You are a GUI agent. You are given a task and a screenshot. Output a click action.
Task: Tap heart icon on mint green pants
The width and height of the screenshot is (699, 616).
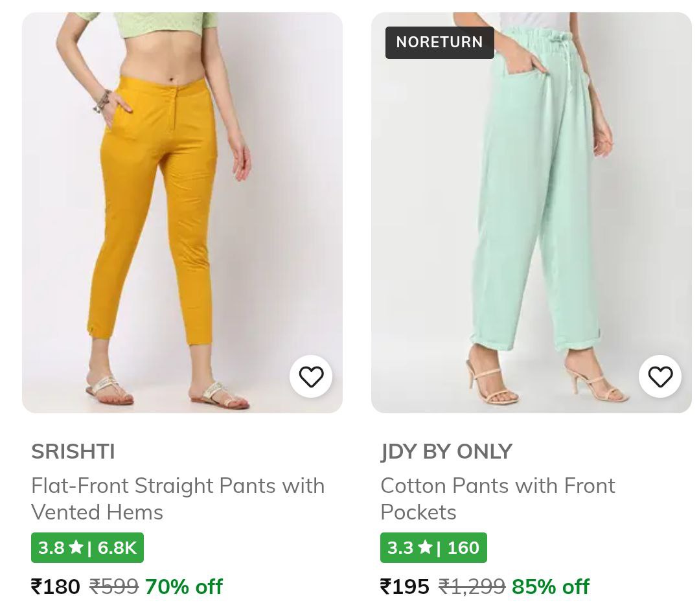(x=660, y=376)
